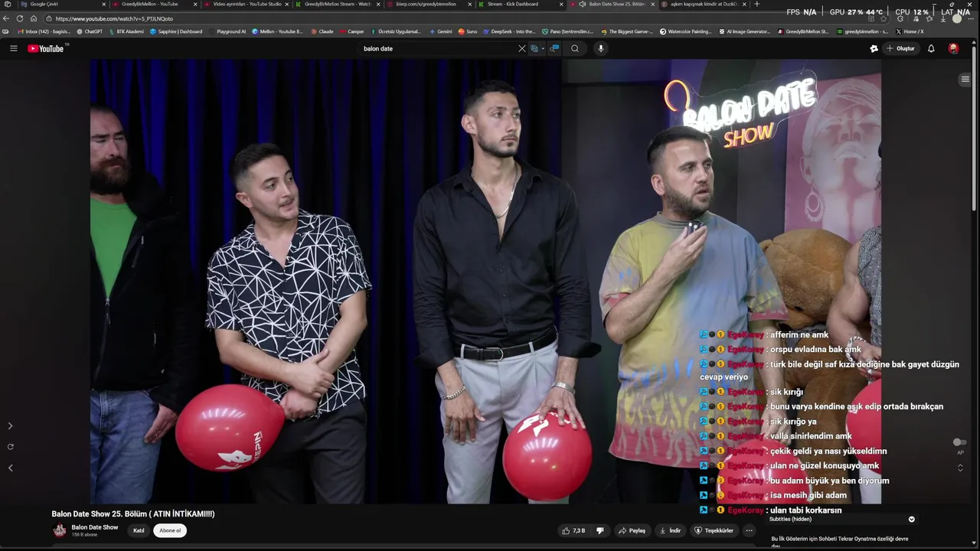Go to the YouTube home logo
980x551 pixels.
click(46, 48)
